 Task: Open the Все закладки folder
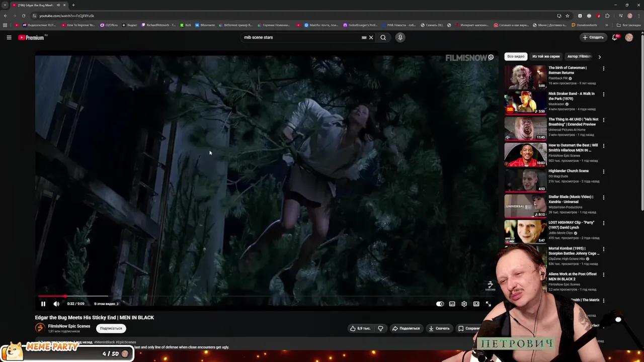(x=629, y=25)
